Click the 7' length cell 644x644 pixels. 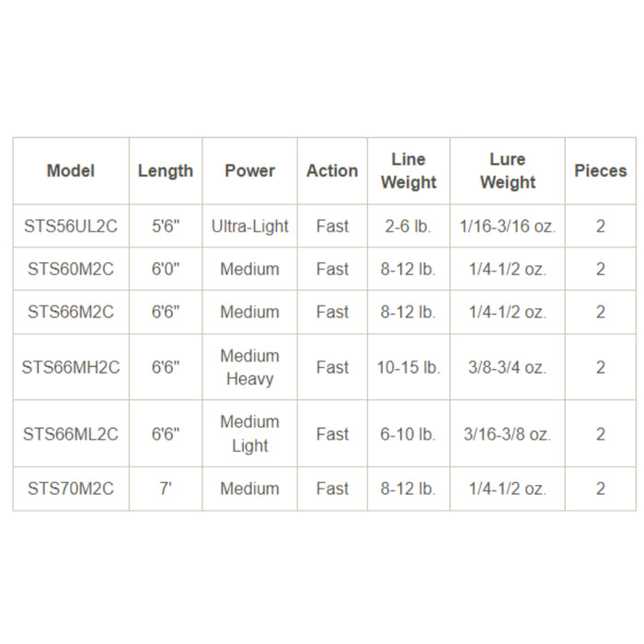tap(166, 489)
